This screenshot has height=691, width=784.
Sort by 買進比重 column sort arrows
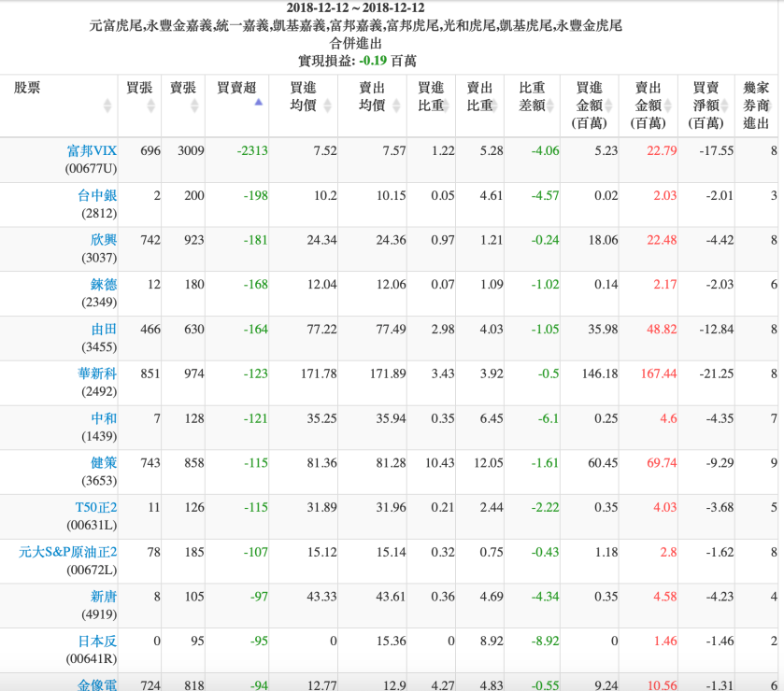point(446,106)
